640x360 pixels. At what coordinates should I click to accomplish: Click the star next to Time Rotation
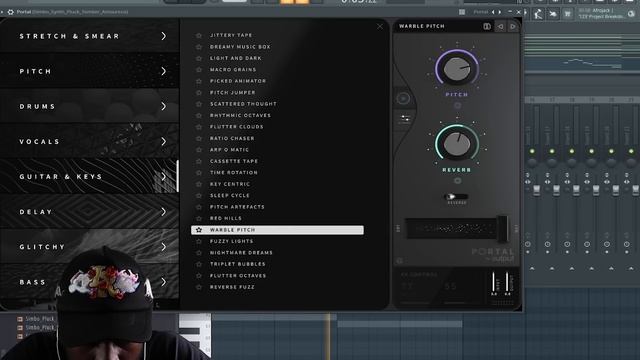click(199, 173)
